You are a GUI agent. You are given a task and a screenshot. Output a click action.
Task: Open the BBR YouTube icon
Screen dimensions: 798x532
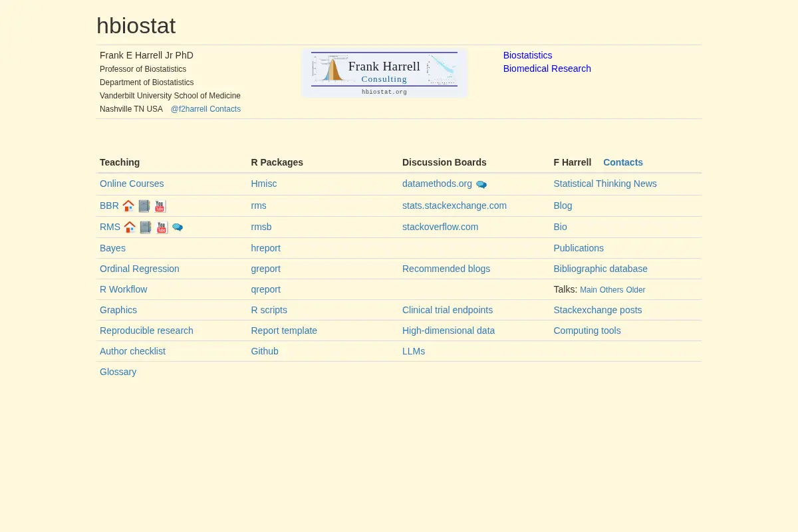click(x=160, y=206)
